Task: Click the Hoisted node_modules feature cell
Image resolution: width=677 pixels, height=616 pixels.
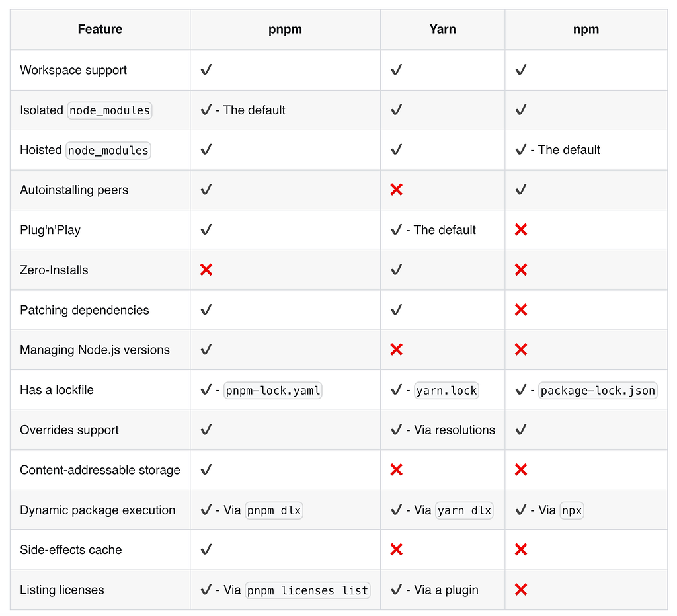Action: coord(100,150)
